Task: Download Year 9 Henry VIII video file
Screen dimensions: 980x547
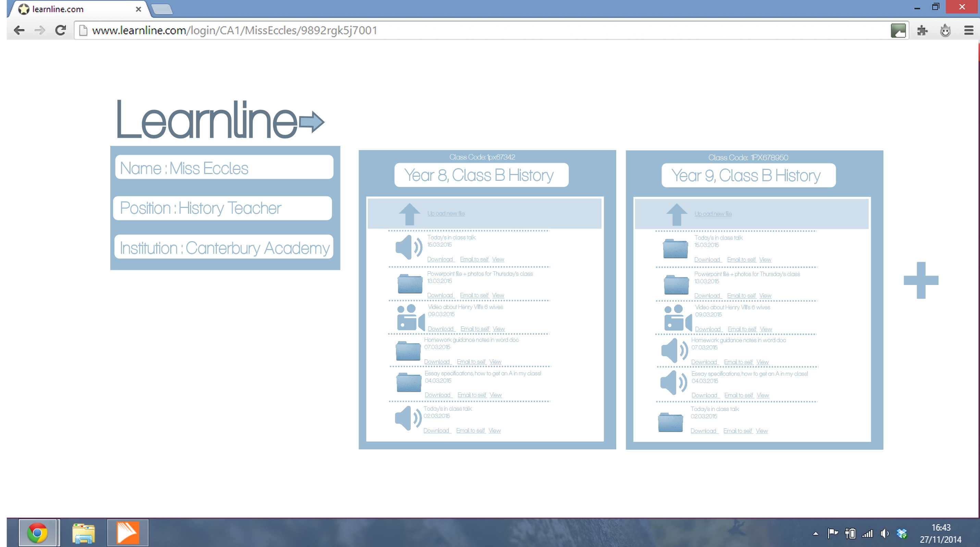Action: click(x=708, y=330)
